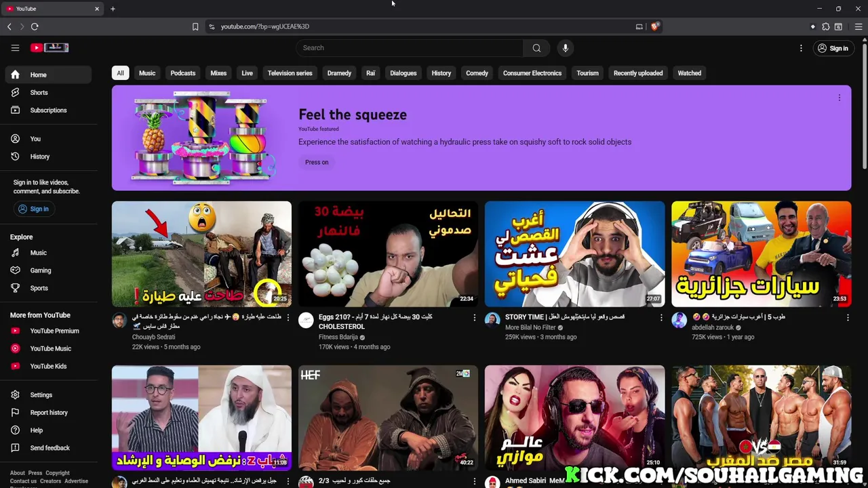Reload the page with browser refresh
Image resolution: width=868 pixels, height=488 pixels.
(x=35, y=26)
